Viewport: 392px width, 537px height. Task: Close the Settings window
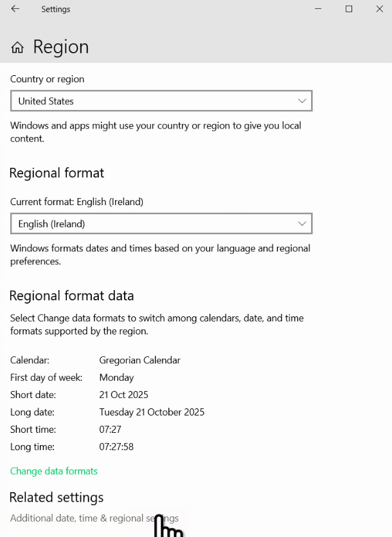point(379,9)
